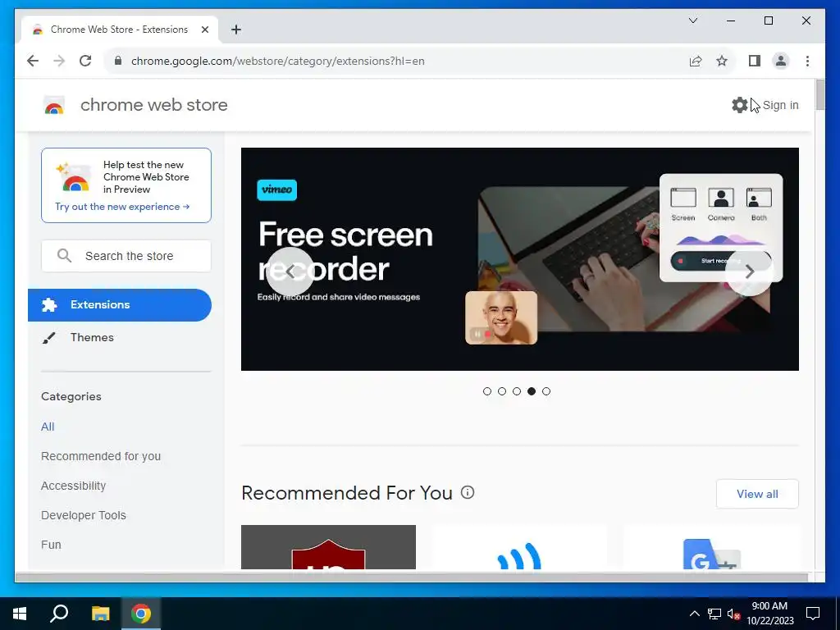This screenshot has height=630, width=840.
Task: Click Try out the new experience link
Action: [x=122, y=207]
